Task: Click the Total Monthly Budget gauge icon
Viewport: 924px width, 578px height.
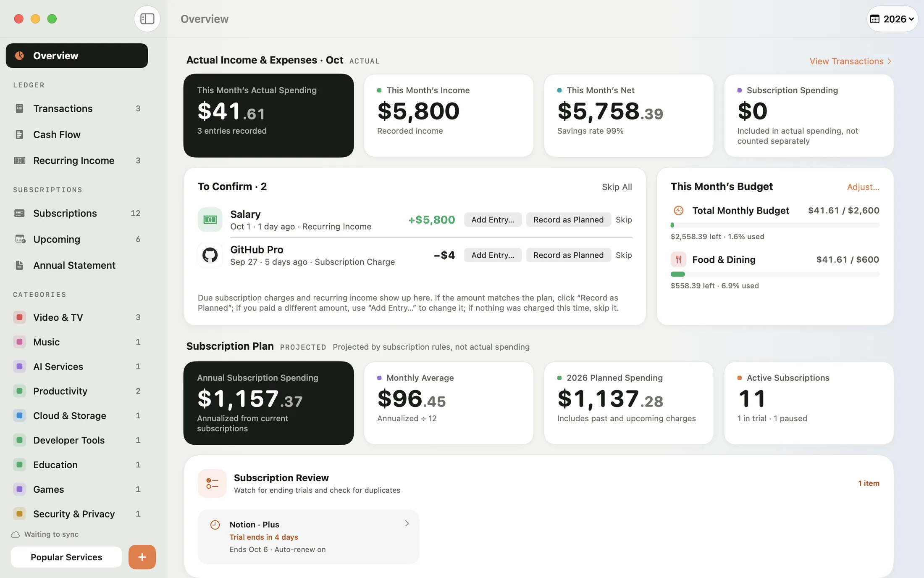Action: (678, 210)
